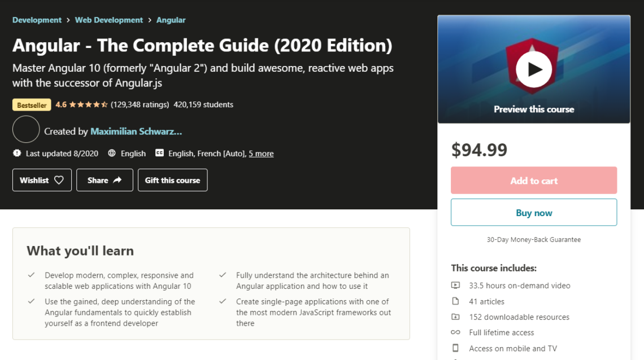The height and width of the screenshot is (360, 644).
Task: Toggle the course Wishlist state
Action: [x=42, y=179]
